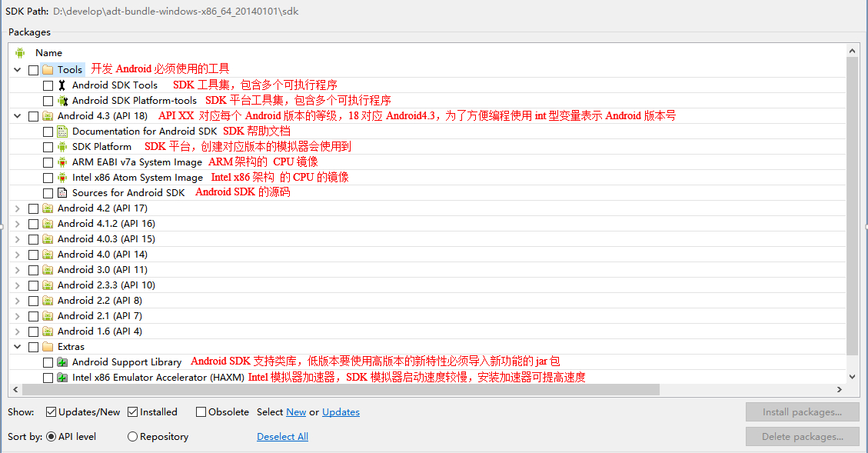Expand the Android 4.1.2 (API 16) node
Image resolution: width=868 pixels, height=453 pixels.
(17, 224)
